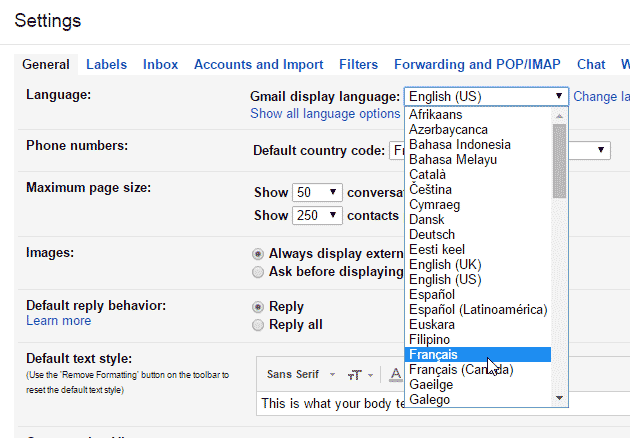Open the Accounts and Import tab
Image resolution: width=630 pixels, height=438 pixels.
coord(259,64)
